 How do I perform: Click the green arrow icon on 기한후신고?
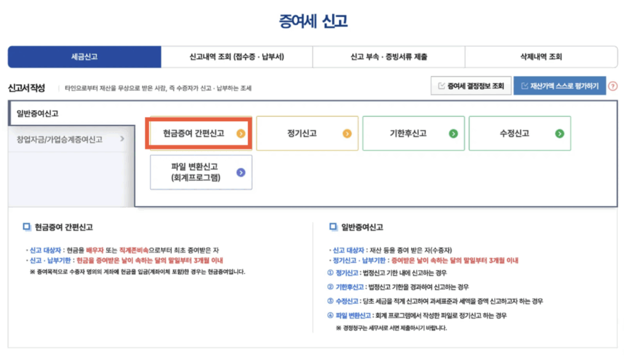453,133
